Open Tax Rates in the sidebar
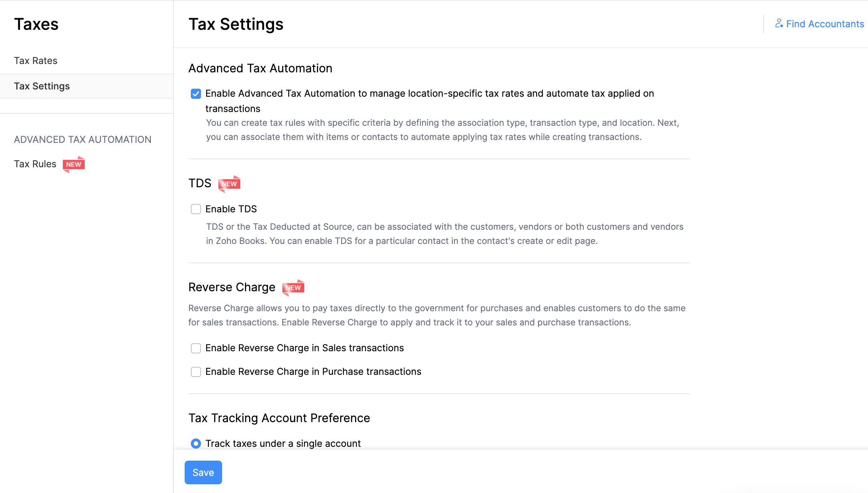 click(x=36, y=61)
